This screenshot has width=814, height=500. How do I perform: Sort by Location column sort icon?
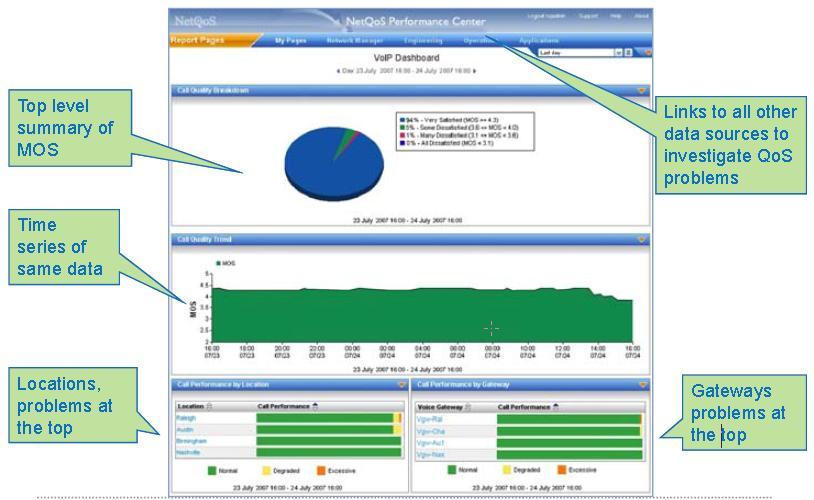pos(209,407)
